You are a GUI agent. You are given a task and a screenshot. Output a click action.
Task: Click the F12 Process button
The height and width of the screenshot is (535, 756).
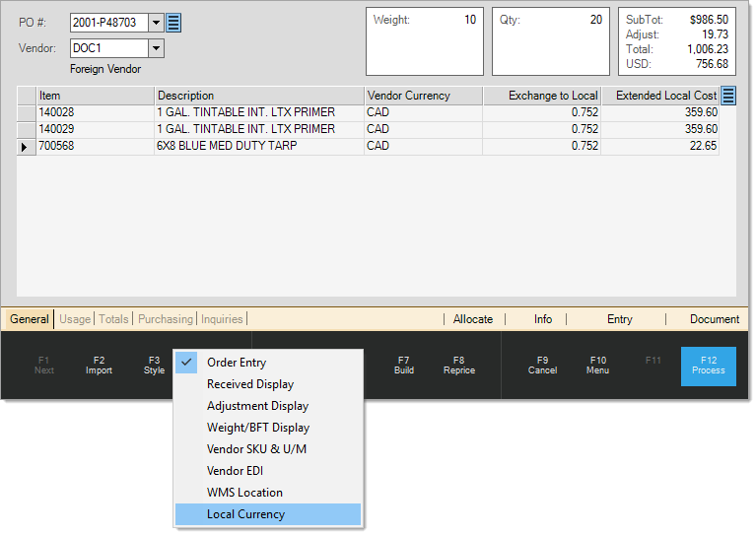[x=709, y=367]
